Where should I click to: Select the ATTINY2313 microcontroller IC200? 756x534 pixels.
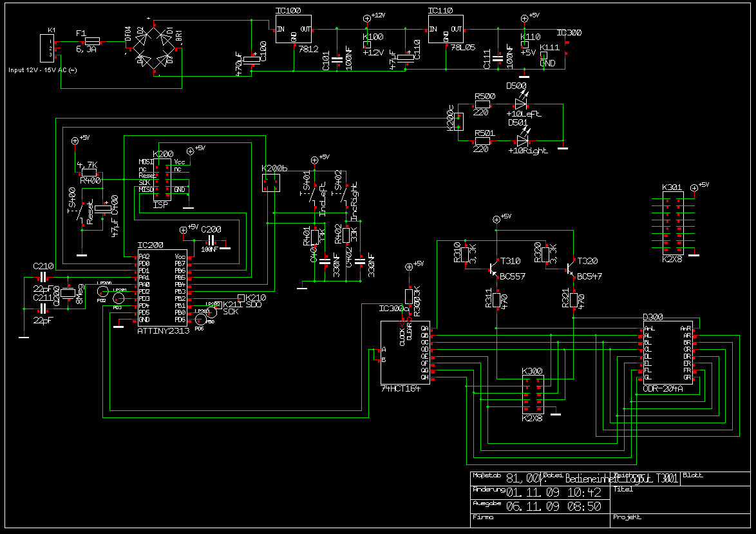tap(162, 288)
